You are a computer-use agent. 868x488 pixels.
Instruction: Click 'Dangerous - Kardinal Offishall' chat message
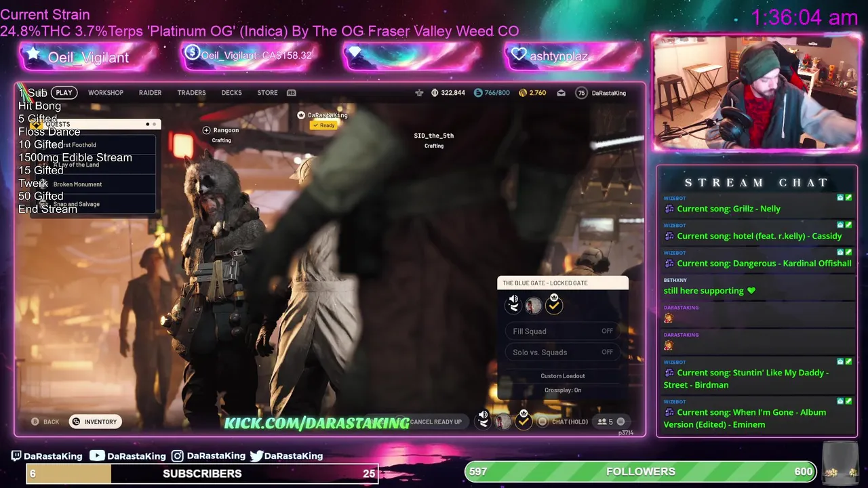(764, 264)
